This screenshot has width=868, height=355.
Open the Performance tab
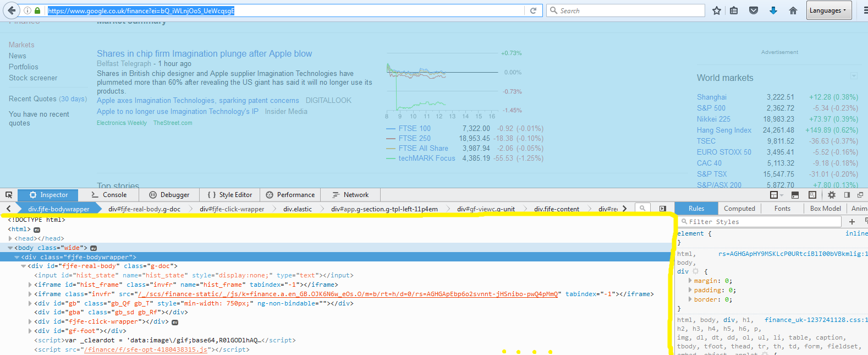[x=290, y=195]
